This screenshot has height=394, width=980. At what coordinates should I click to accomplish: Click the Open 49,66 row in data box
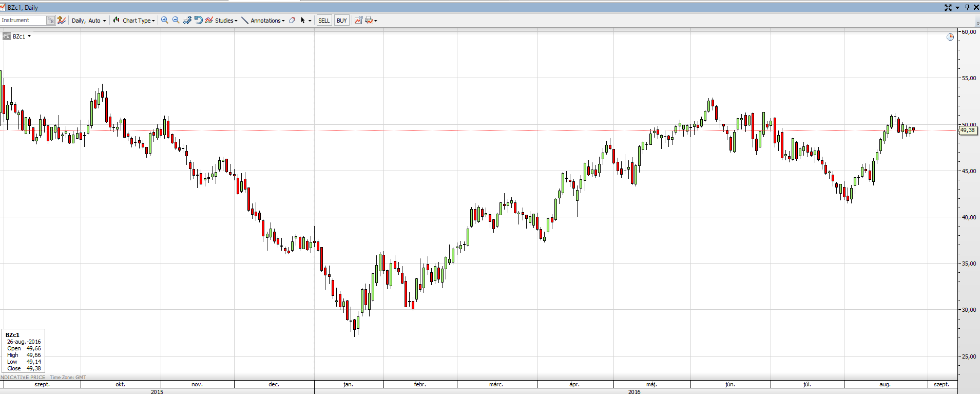(x=24, y=348)
